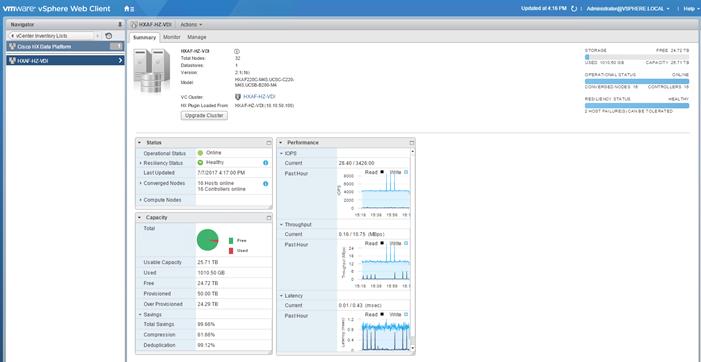Collapse the Throughput section
This screenshot has width=701, height=362.
coord(282,224)
